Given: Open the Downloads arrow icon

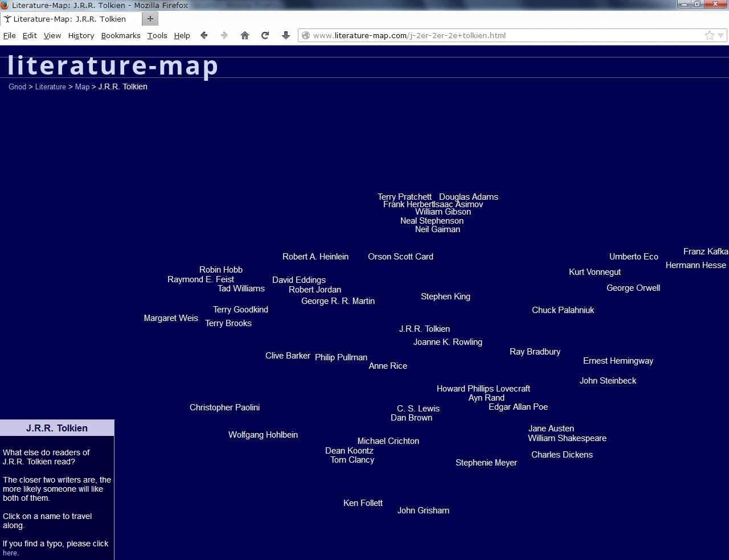Looking at the screenshot, I should (x=286, y=35).
